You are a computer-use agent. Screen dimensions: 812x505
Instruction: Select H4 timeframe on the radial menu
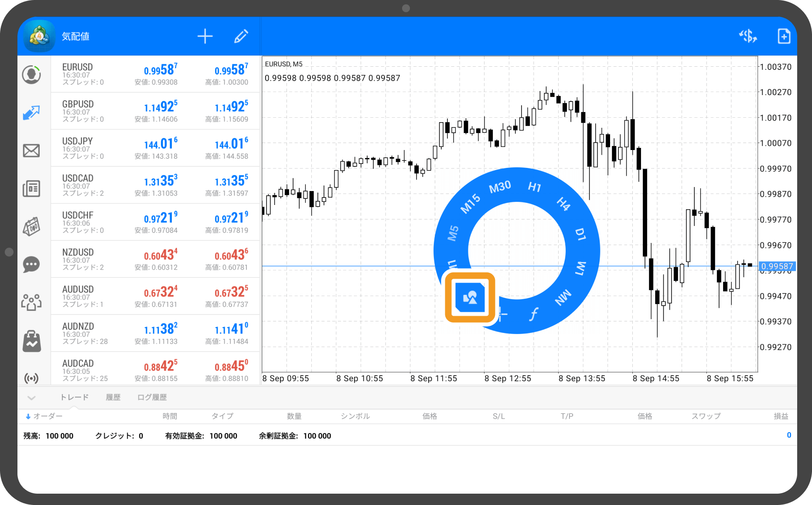(x=563, y=204)
